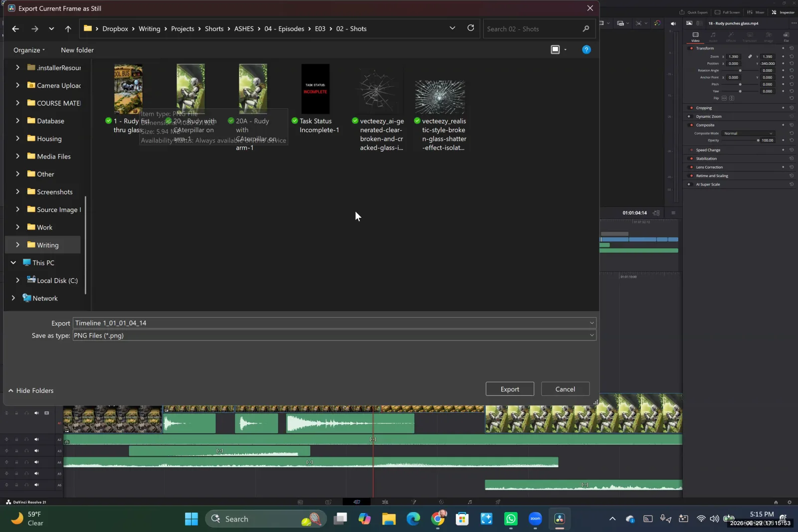Open WhatsApp from the taskbar

[x=511, y=519]
